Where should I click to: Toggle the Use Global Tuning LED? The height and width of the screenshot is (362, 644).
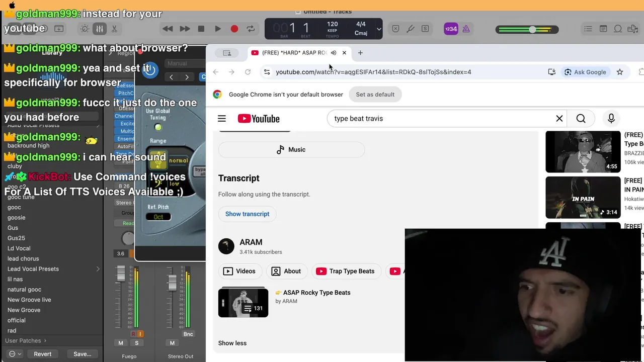pos(158,127)
